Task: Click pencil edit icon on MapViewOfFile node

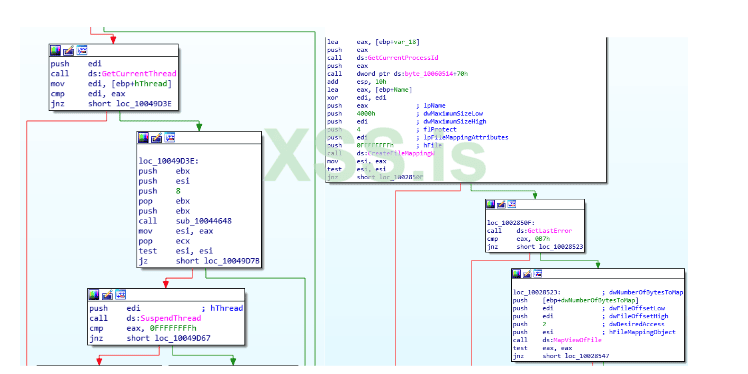Action: click(x=527, y=274)
